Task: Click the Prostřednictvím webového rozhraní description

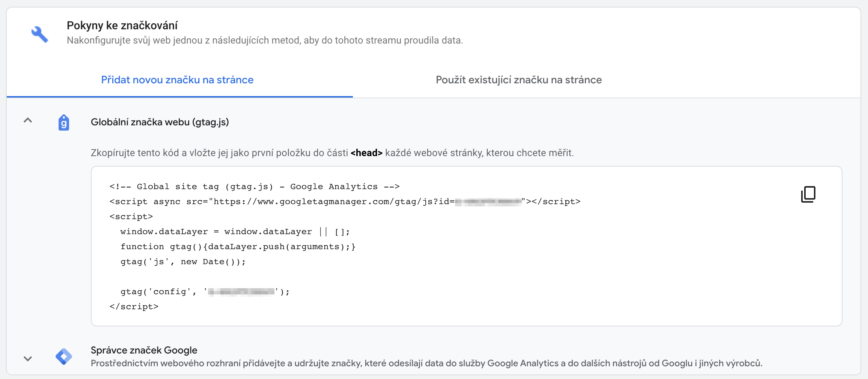Action: pyautogui.click(x=426, y=363)
